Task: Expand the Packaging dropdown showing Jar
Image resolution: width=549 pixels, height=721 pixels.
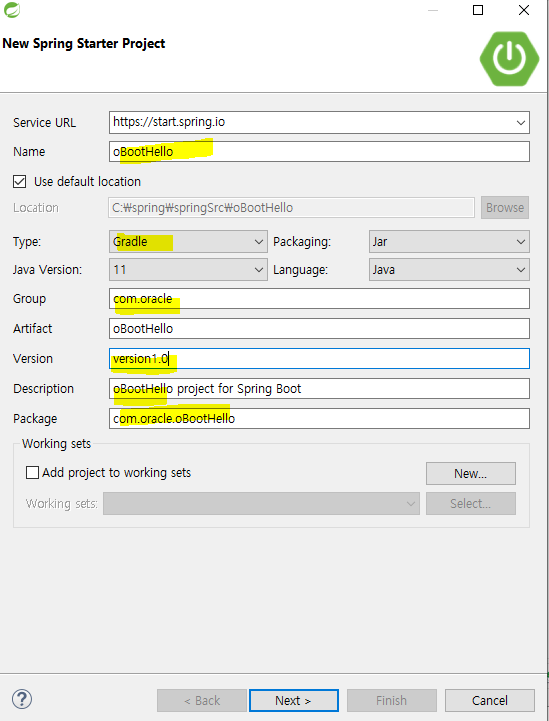Action: point(449,242)
